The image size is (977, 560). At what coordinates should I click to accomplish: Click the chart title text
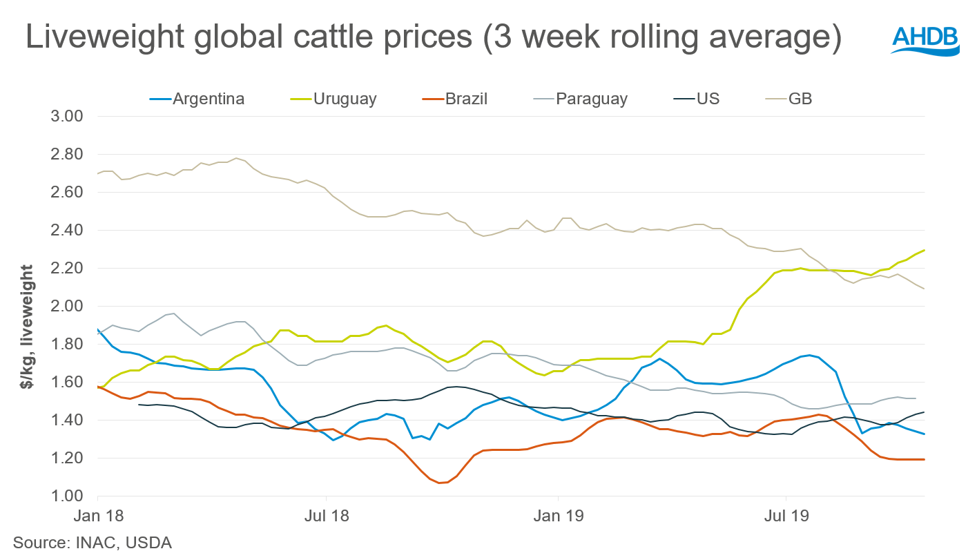click(432, 38)
